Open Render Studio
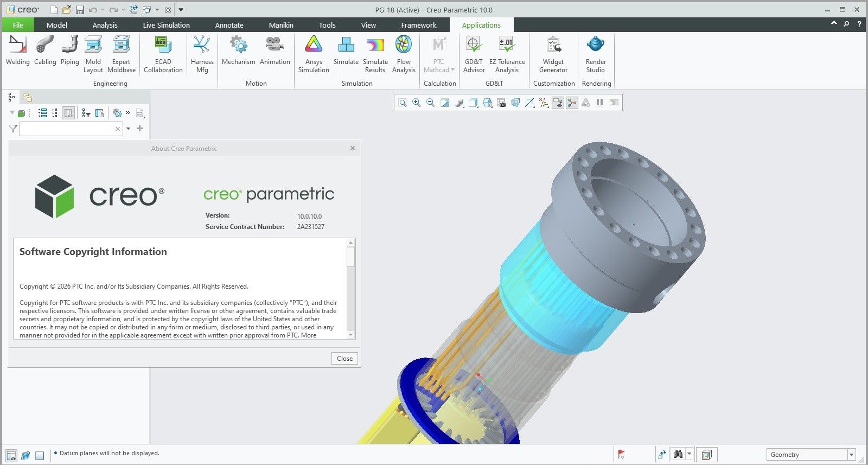The width and height of the screenshot is (868, 465). [x=595, y=53]
